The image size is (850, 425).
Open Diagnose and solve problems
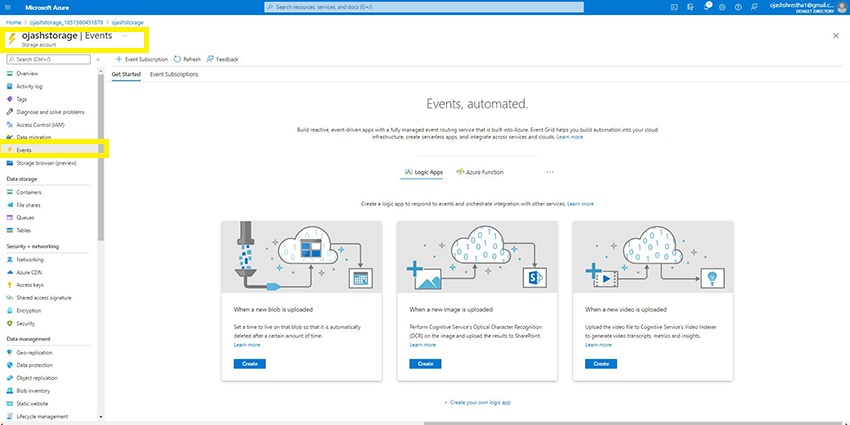pos(50,112)
